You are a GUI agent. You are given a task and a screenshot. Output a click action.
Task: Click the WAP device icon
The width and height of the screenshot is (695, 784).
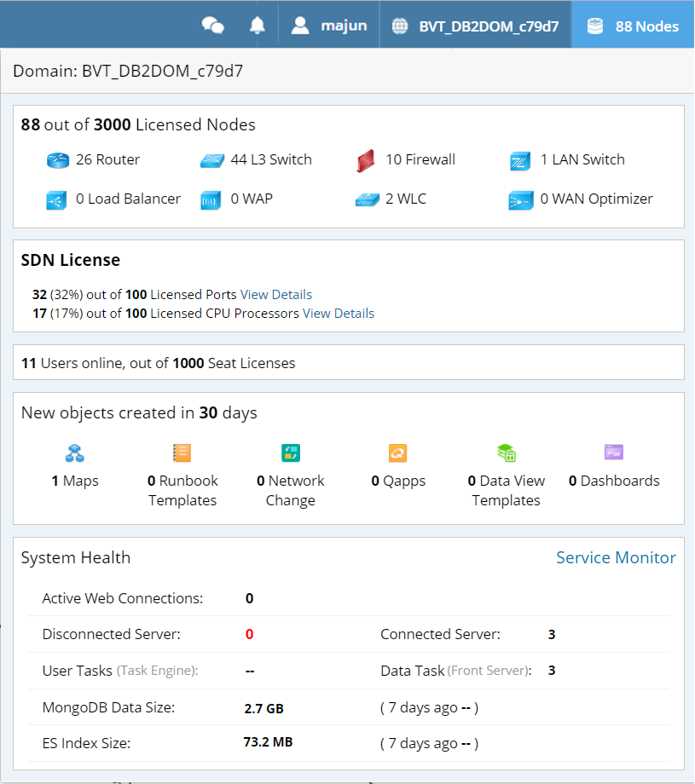point(211,200)
